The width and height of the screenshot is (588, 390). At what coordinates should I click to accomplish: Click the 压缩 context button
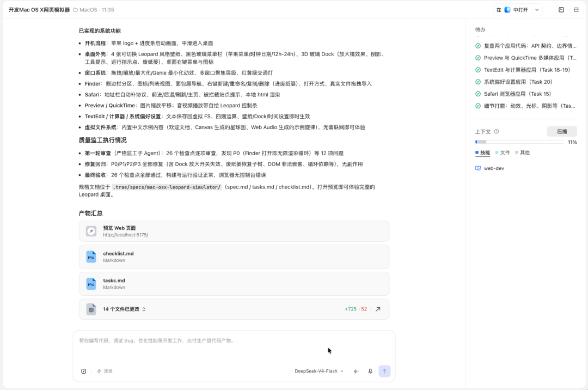point(562,132)
